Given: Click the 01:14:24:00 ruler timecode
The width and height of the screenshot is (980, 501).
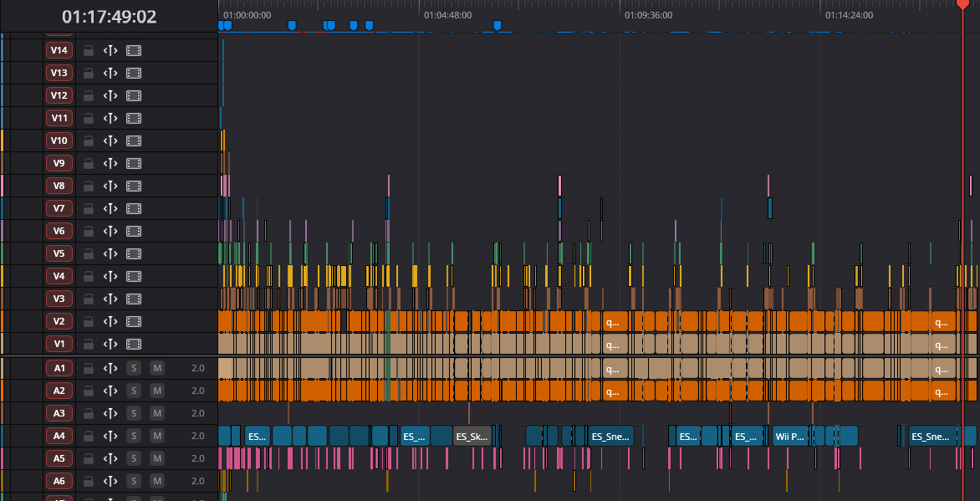Looking at the screenshot, I should click(849, 15).
